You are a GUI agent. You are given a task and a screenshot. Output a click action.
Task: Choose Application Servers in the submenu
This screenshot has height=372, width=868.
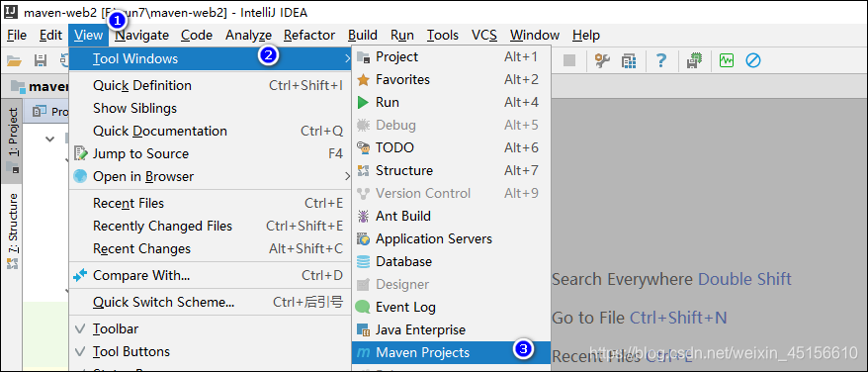(x=451, y=239)
